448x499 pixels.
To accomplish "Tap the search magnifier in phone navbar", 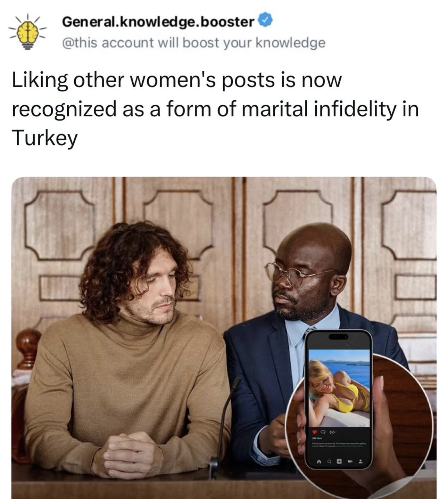I will click(329, 462).
